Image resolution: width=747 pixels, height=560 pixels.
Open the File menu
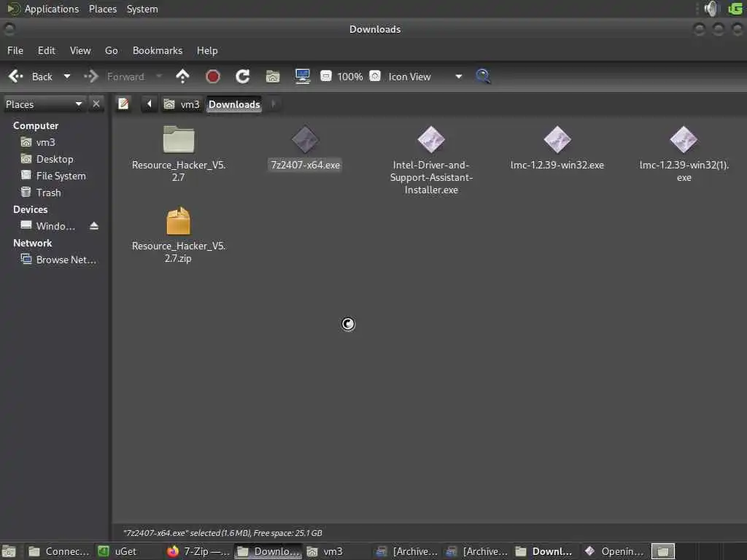(x=15, y=50)
